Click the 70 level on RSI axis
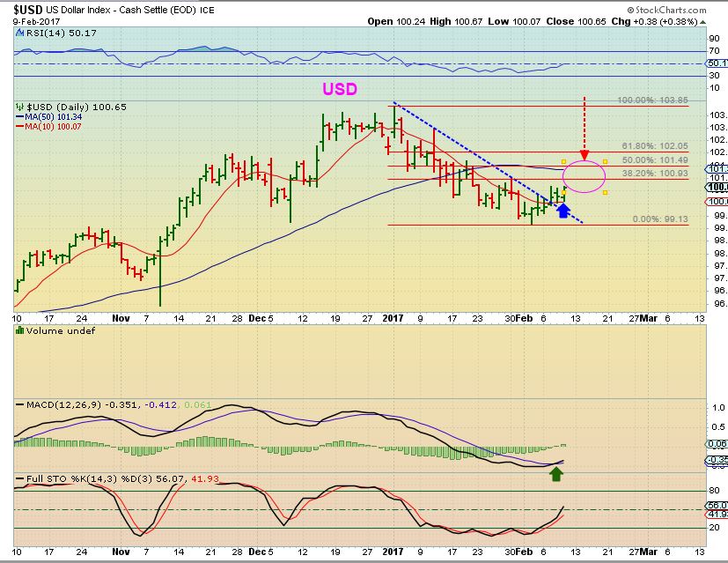 point(715,50)
